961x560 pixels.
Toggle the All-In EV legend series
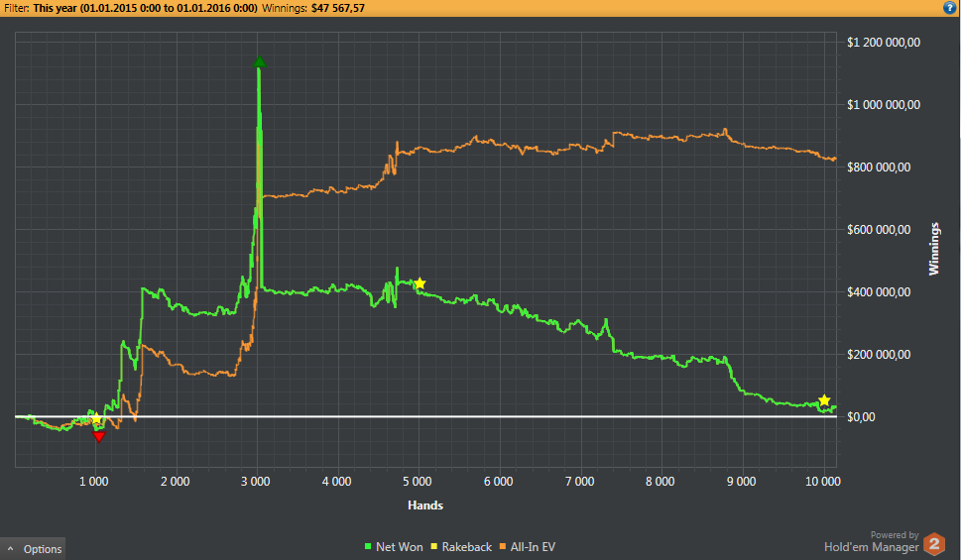(x=527, y=547)
